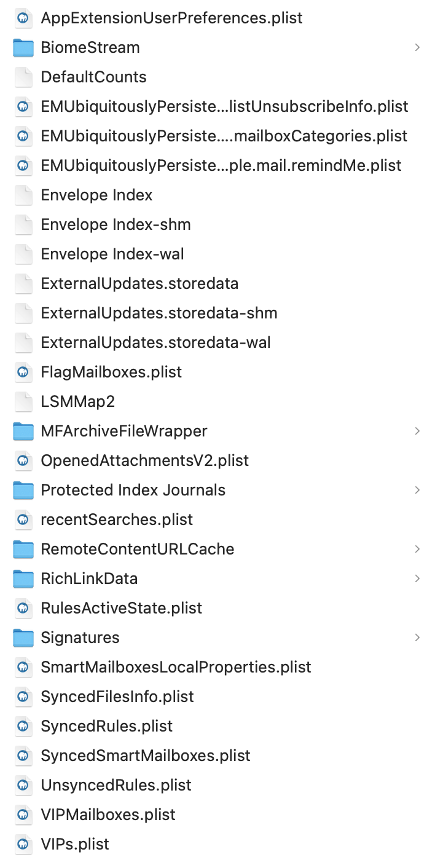The height and width of the screenshot is (868, 435).
Task: Click the Signatures folder icon
Action: click(23, 637)
